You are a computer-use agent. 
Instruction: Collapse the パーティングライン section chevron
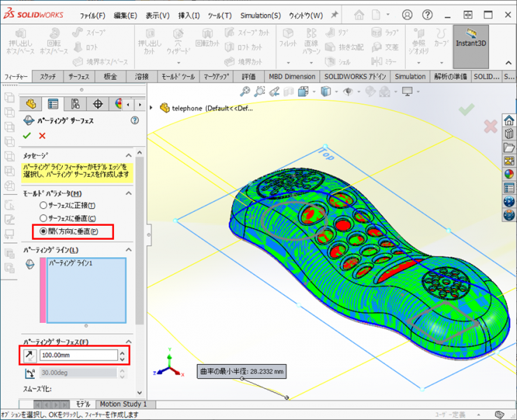128,249
